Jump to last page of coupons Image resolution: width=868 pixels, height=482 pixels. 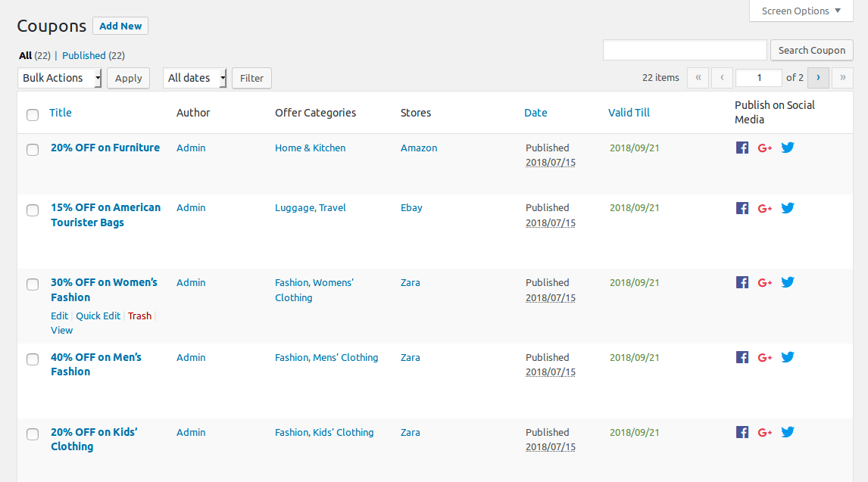842,78
